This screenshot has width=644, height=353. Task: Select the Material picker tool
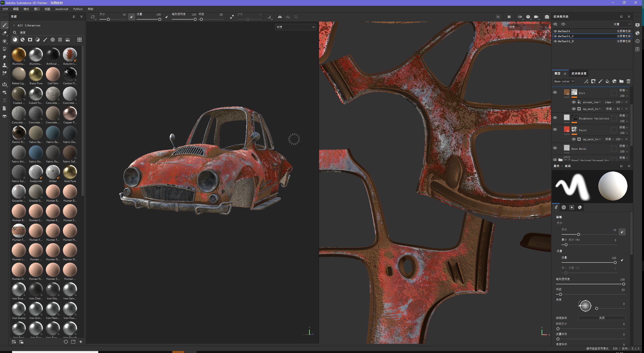[4, 73]
